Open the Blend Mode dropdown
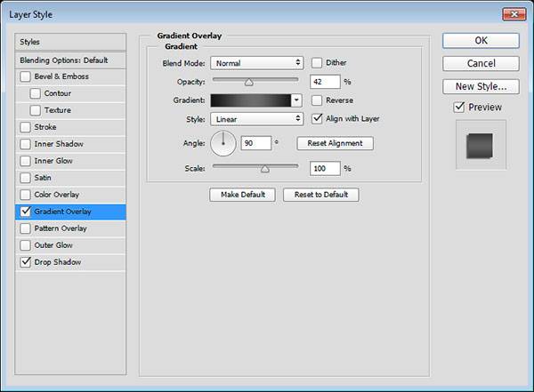 click(x=256, y=63)
